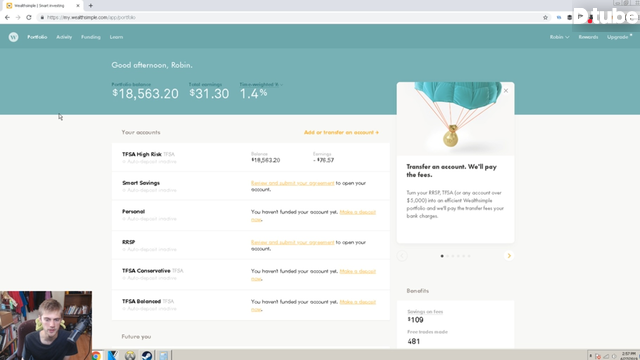Click Make a deposit for Personal account
Screen dimensions: 640x360
(x=358, y=212)
